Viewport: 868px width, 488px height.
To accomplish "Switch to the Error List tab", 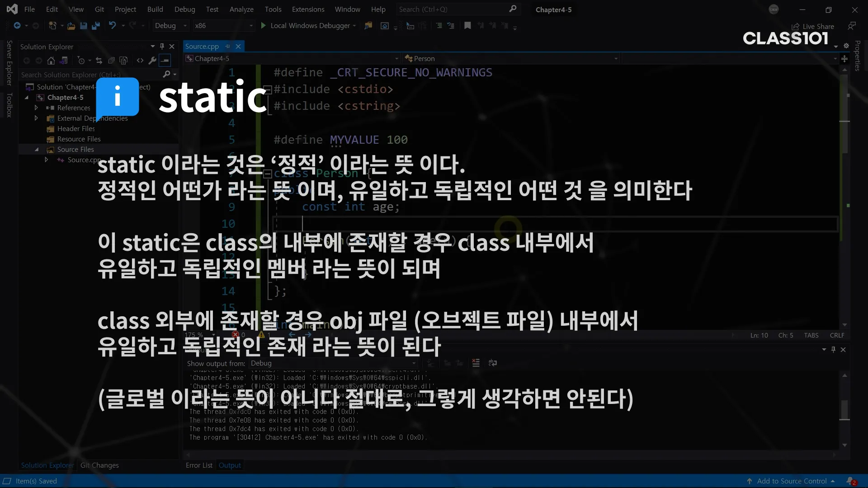I will pos(199,465).
